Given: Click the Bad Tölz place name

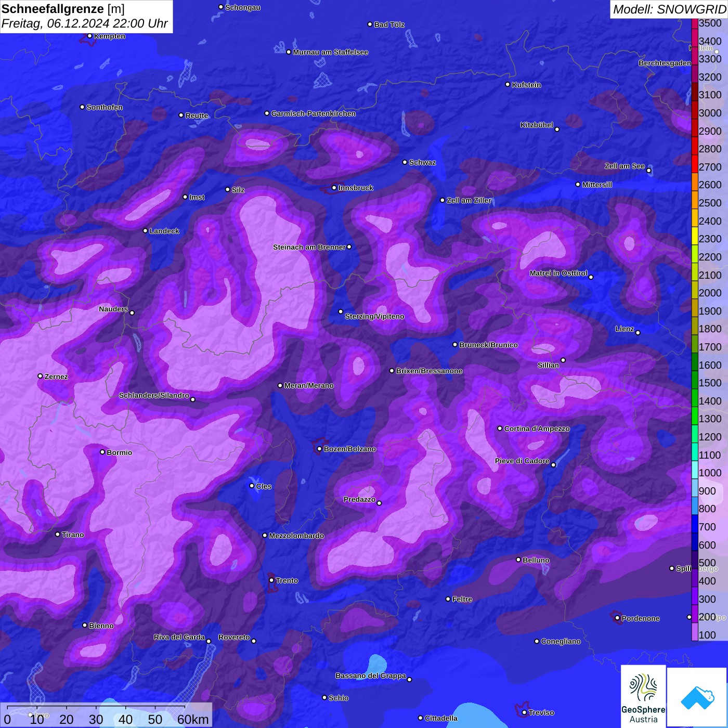Looking at the screenshot, I should [x=389, y=24].
